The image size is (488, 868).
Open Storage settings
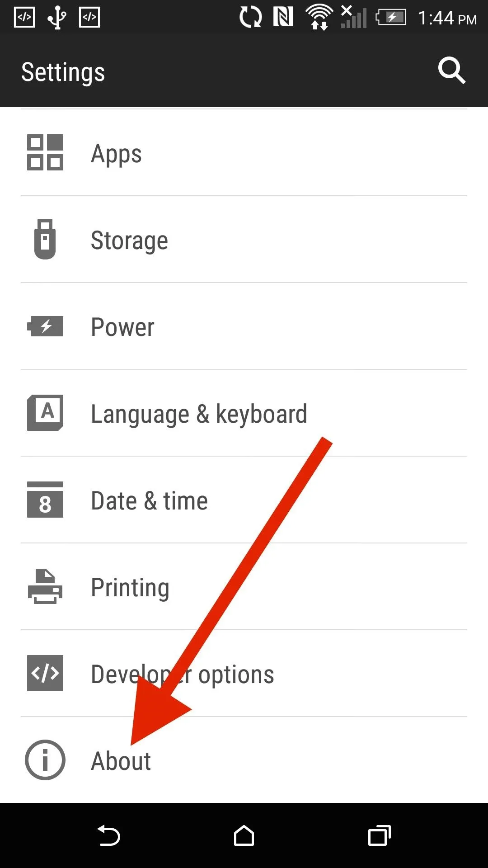tap(129, 240)
